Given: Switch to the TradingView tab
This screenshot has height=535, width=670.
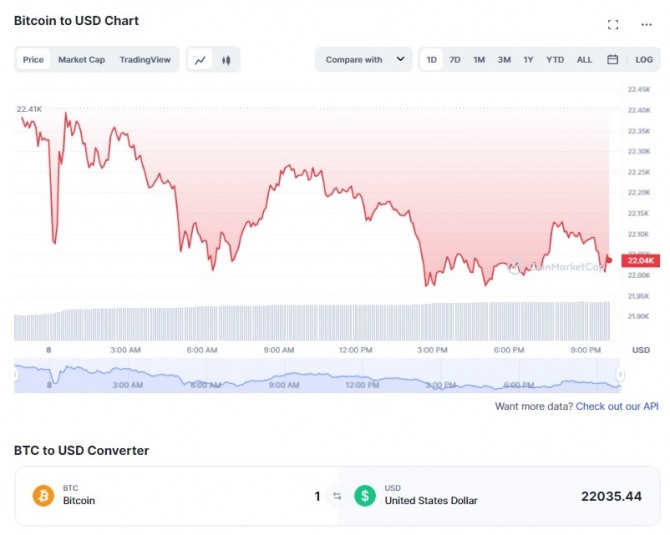Looking at the screenshot, I should click(x=145, y=60).
